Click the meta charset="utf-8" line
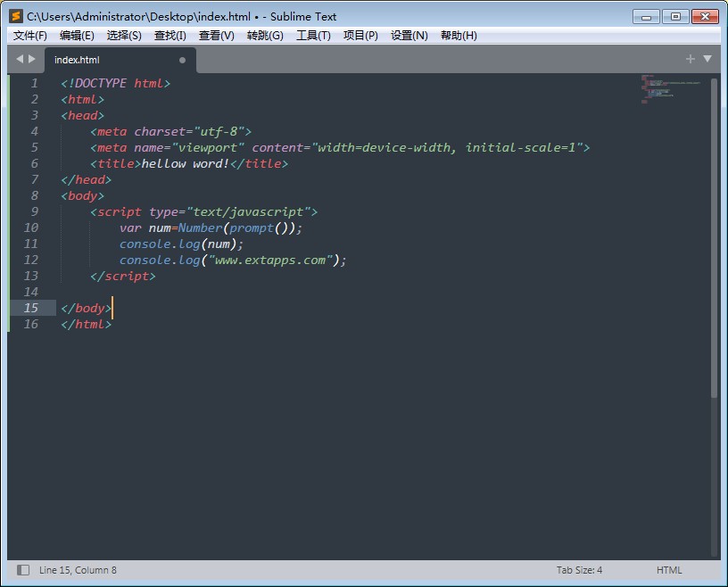The width and height of the screenshot is (728, 587). click(171, 131)
